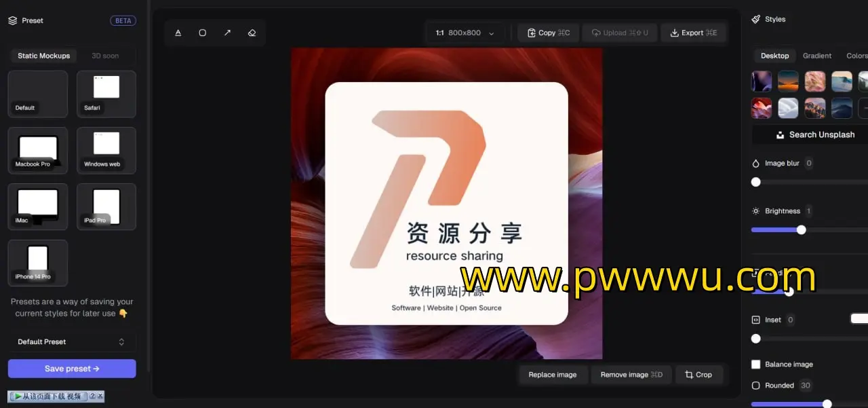
Task: Click the Export button
Action: click(693, 33)
